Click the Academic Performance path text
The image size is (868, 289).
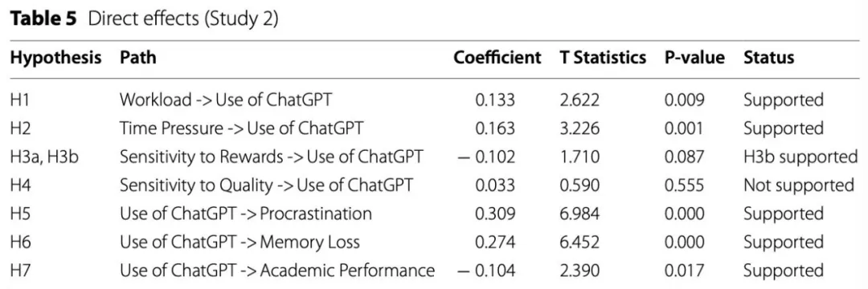pos(276,271)
